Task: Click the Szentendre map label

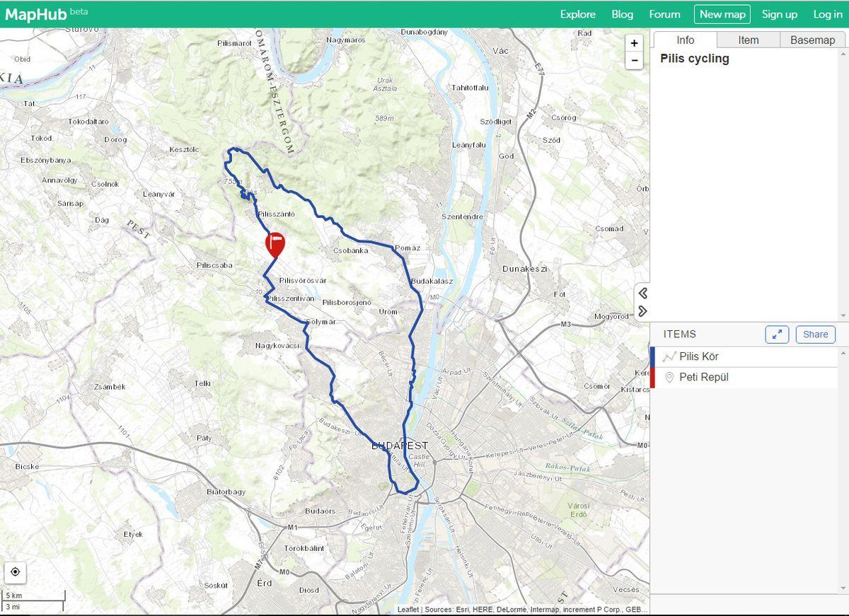Action: [x=462, y=216]
